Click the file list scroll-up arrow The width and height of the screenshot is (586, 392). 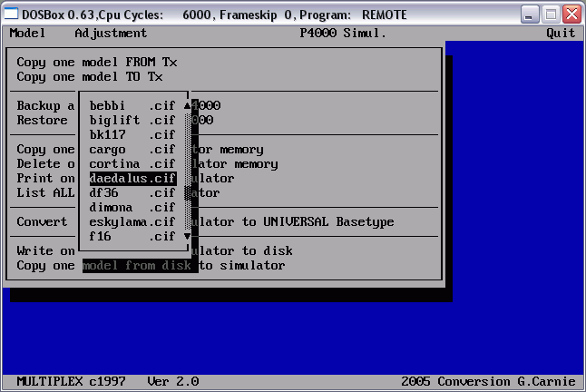pos(187,106)
